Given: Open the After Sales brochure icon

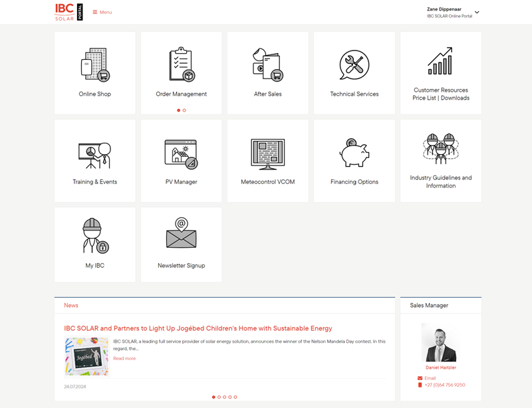Looking at the screenshot, I should (x=268, y=64).
